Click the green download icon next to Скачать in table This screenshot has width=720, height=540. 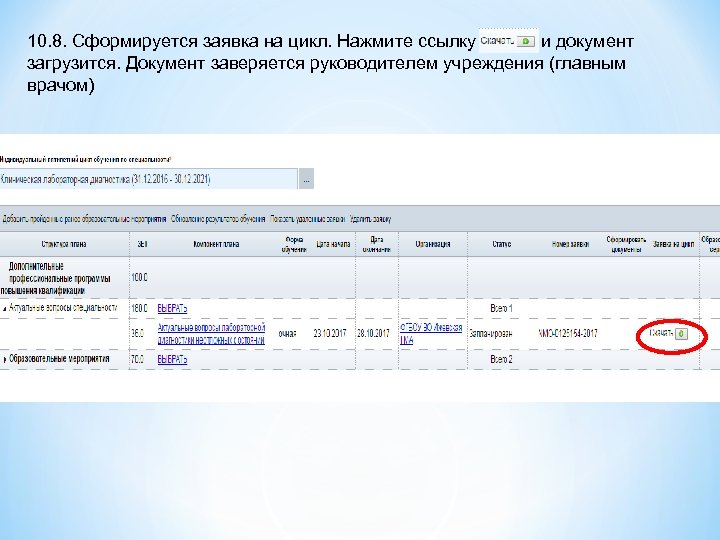[x=682, y=334]
